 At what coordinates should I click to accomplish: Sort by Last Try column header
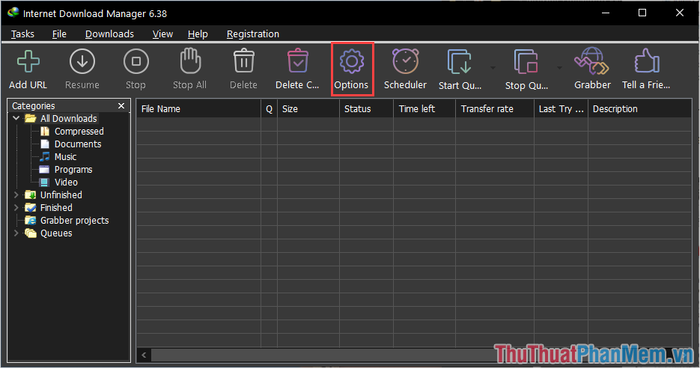561,109
